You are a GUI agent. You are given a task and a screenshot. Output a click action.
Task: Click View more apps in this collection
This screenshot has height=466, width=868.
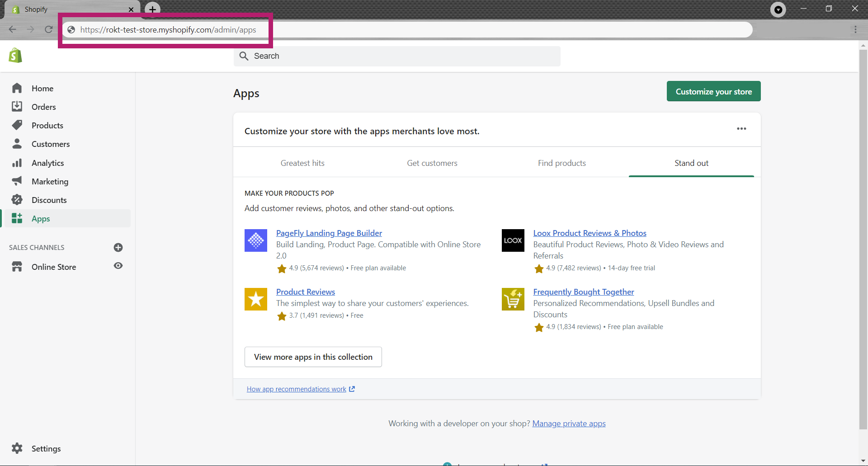pyautogui.click(x=313, y=357)
